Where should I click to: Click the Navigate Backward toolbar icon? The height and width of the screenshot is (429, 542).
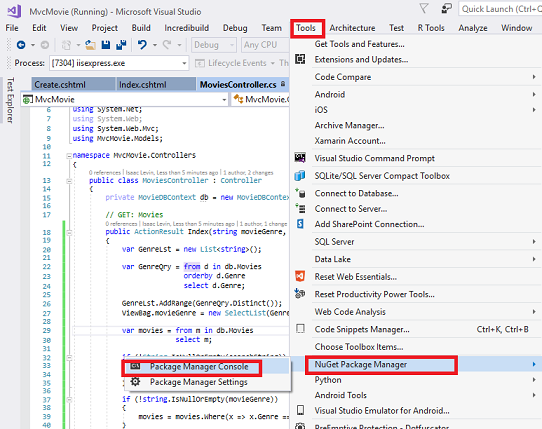pos(21,45)
